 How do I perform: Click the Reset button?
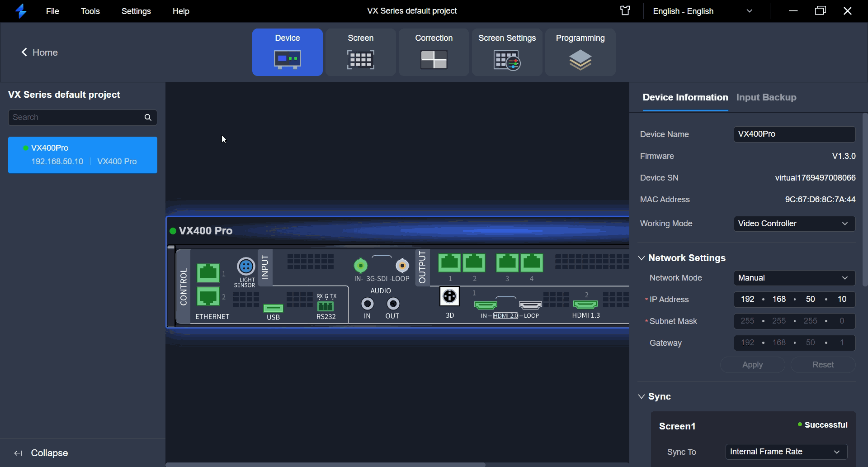pos(823,365)
